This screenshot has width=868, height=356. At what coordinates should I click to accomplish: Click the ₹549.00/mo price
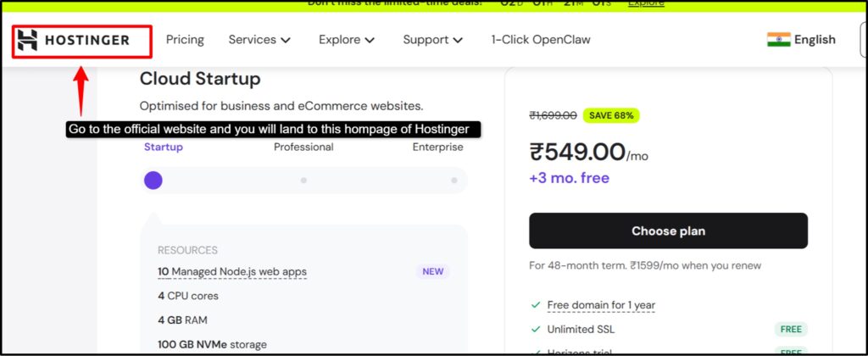pos(588,153)
